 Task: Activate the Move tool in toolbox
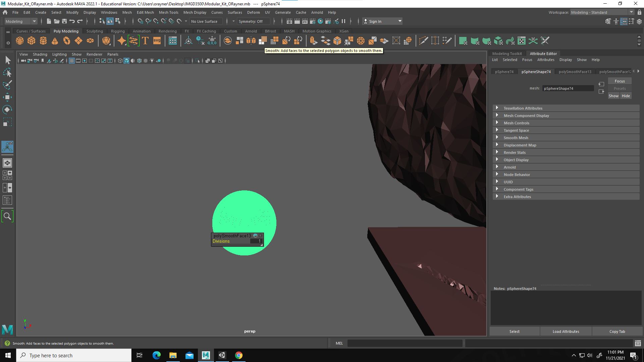tap(7, 98)
